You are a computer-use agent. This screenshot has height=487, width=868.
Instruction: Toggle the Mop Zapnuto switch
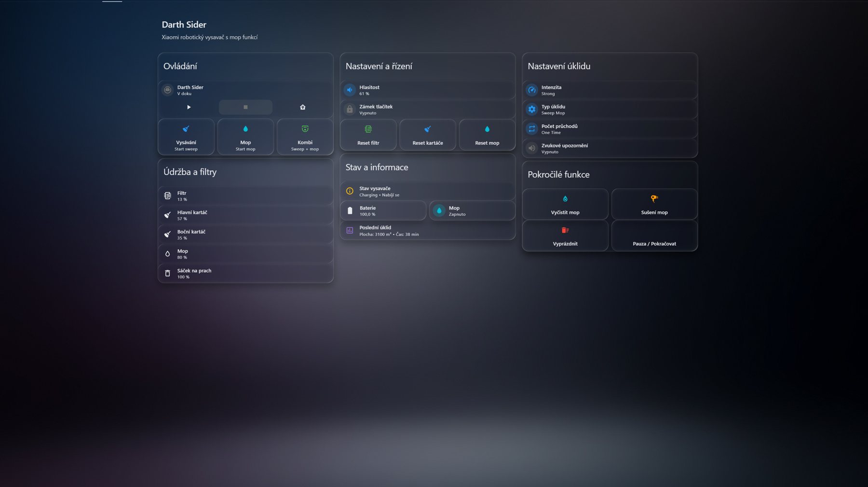coord(472,211)
